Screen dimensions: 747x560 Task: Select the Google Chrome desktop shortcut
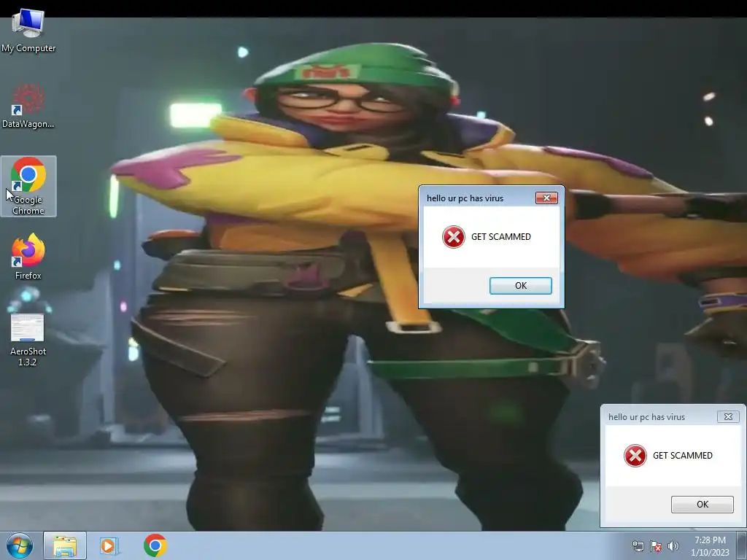28,186
